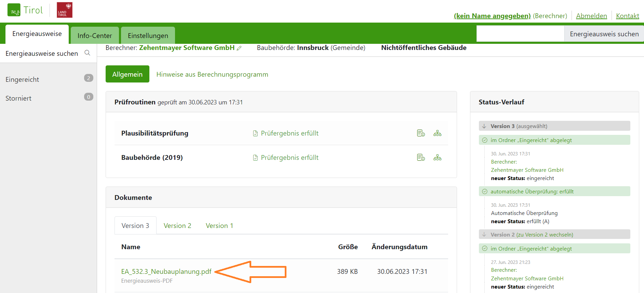The image size is (644, 293).
Task: Click into the top search input field
Action: (520, 34)
